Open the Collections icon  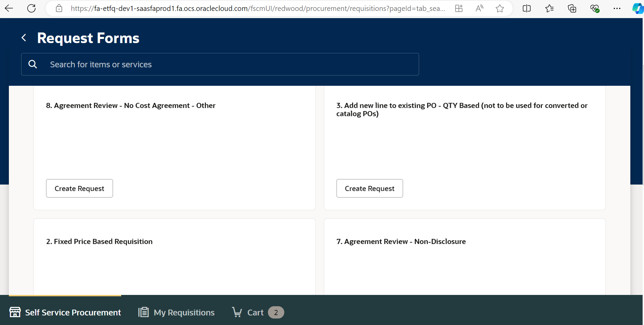pos(572,9)
